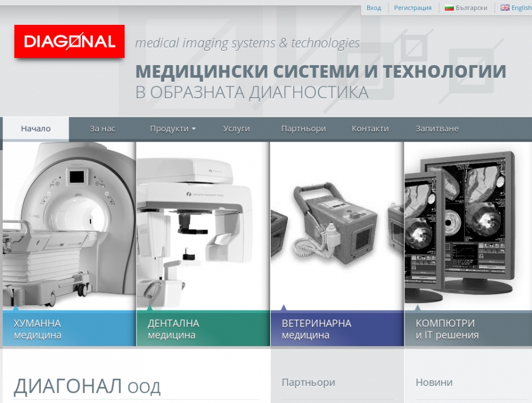Image resolution: width=532 pixels, height=403 pixels.
Task: Select the blue ХУМАННА медицина banner
Action: (x=69, y=329)
